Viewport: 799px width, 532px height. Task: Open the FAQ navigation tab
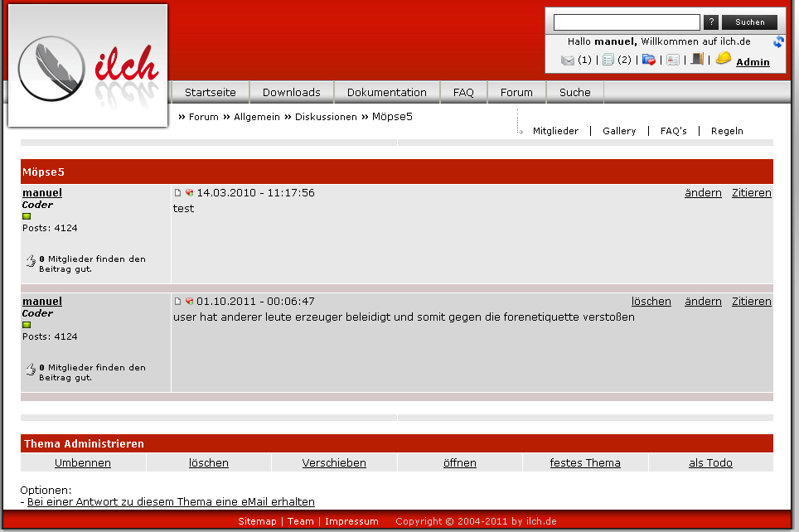click(x=463, y=92)
